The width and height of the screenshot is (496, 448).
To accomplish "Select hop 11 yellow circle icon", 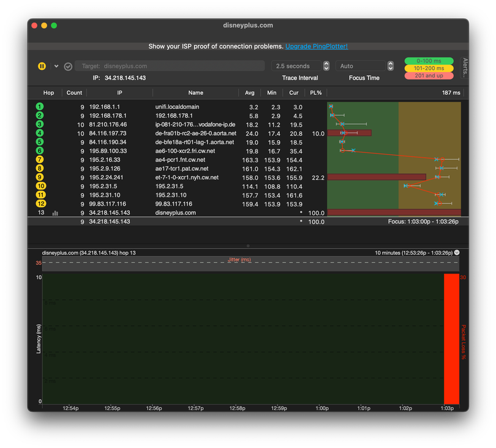I will [x=41, y=195].
